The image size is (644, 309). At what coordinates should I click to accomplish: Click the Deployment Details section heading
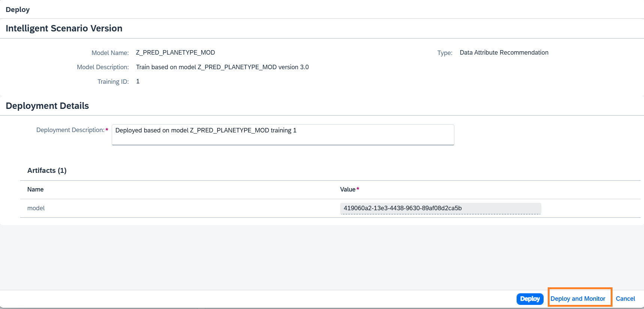(47, 106)
